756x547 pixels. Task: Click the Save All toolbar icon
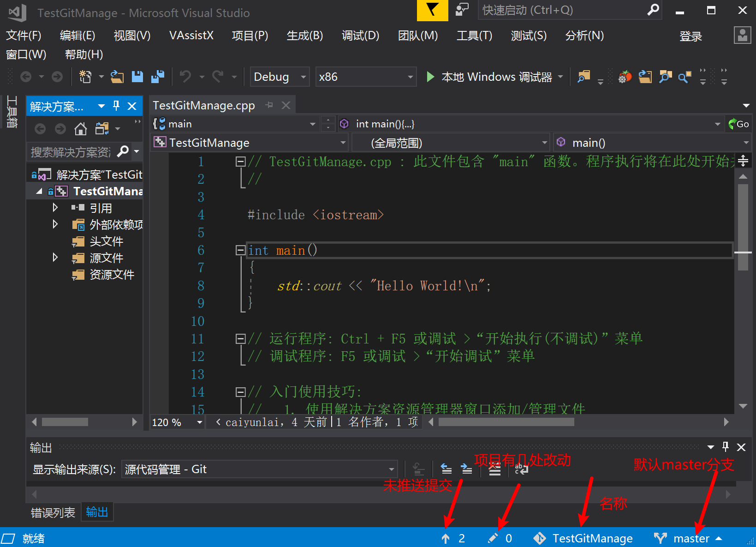point(158,77)
